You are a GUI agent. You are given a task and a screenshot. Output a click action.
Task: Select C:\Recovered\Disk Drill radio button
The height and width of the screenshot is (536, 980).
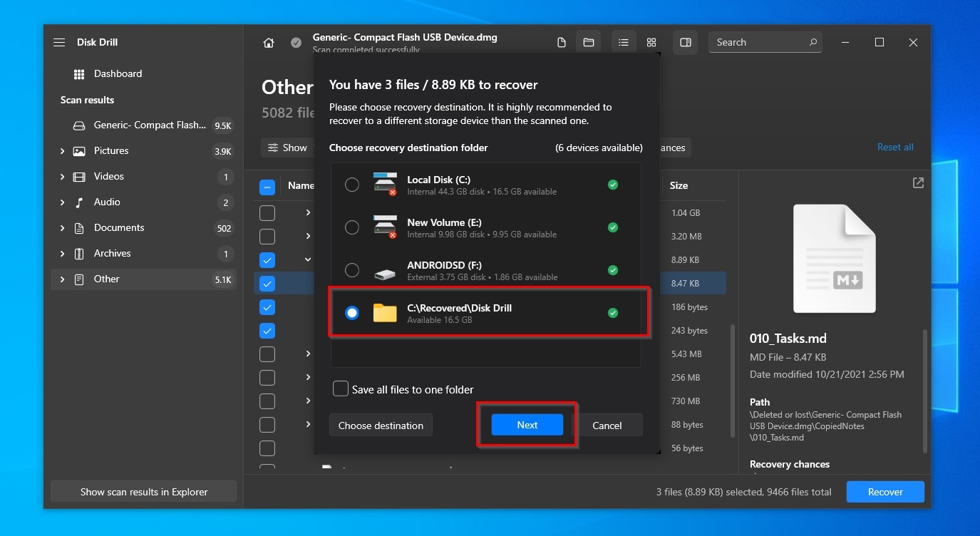pyautogui.click(x=352, y=313)
